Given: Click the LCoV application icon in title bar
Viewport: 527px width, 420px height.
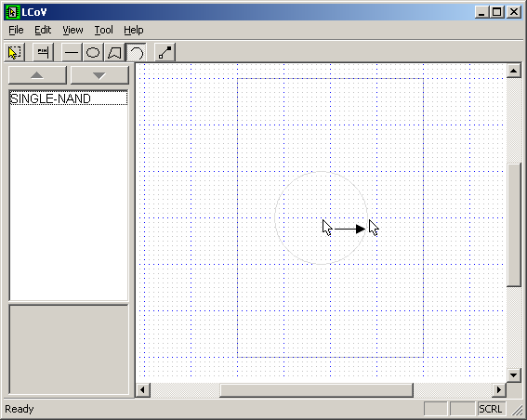Looking at the screenshot, I should (12, 12).
